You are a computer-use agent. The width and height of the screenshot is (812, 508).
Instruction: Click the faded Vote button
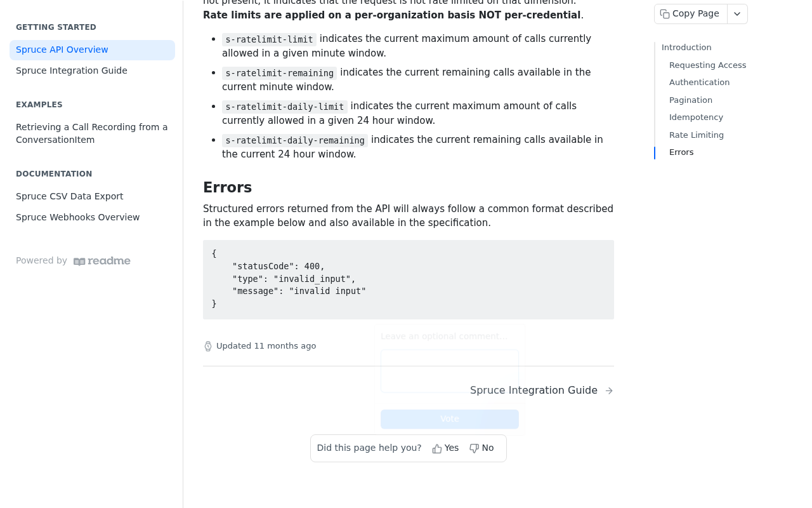[450, 419]
